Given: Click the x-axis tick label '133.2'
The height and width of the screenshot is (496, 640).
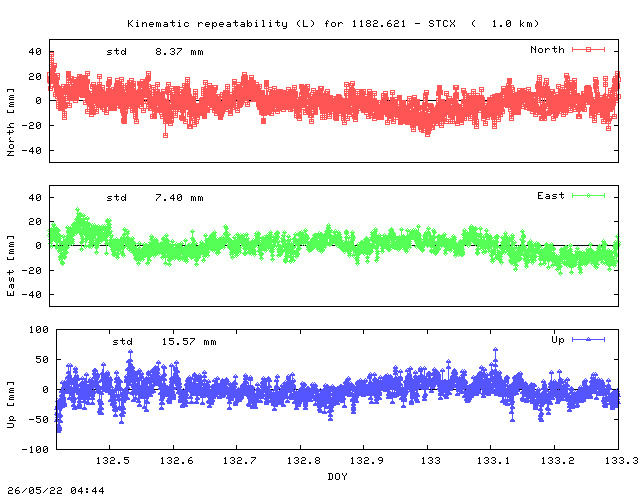Looking at the screenshot, I should click(558, 461).
